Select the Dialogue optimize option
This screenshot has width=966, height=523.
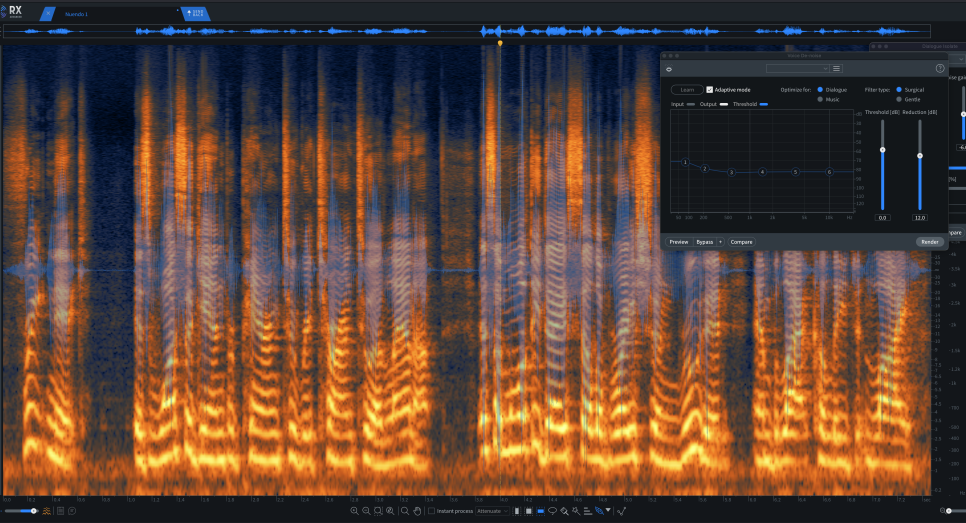(x=820, y=89)
